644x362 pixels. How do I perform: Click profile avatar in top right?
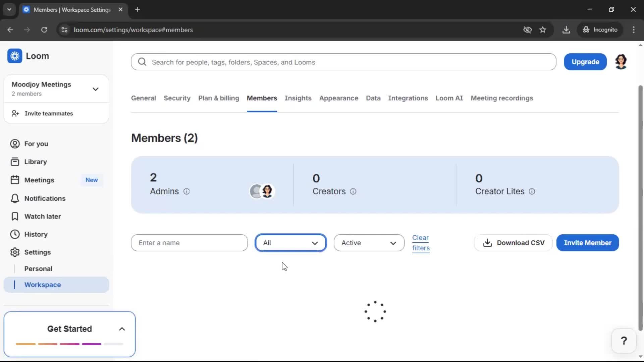tap(621, 62)
